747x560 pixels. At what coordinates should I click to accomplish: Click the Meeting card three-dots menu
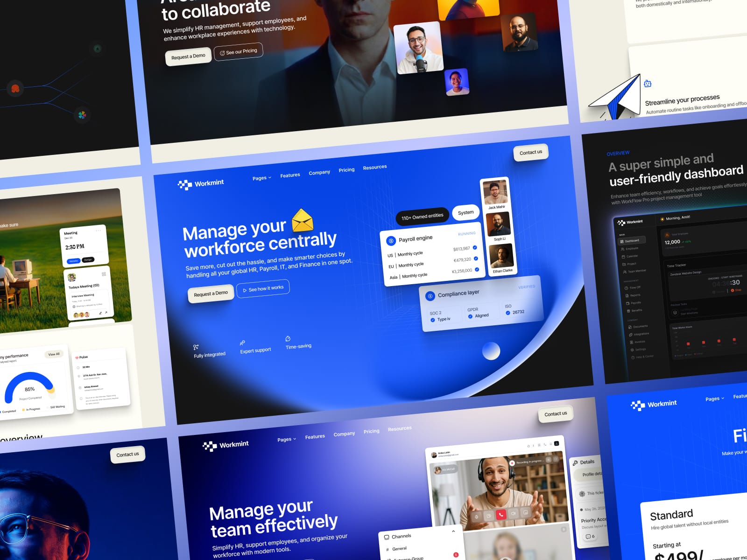point(99,231)
